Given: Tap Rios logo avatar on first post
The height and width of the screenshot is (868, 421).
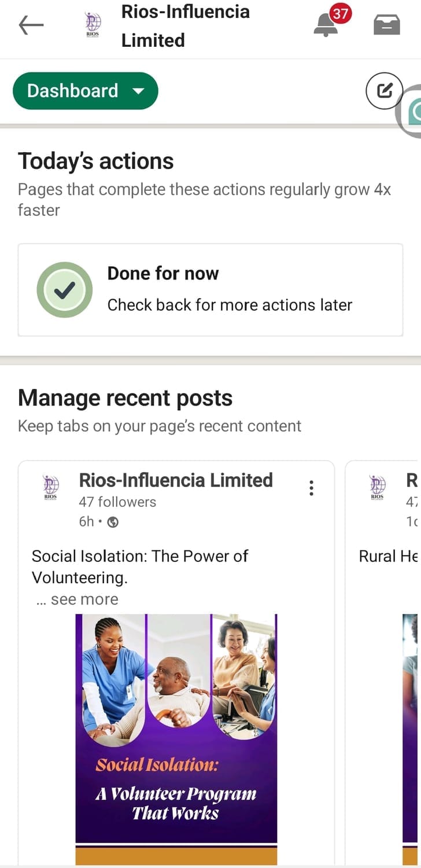Looking at the screenshot, I should tap(51, 487).
